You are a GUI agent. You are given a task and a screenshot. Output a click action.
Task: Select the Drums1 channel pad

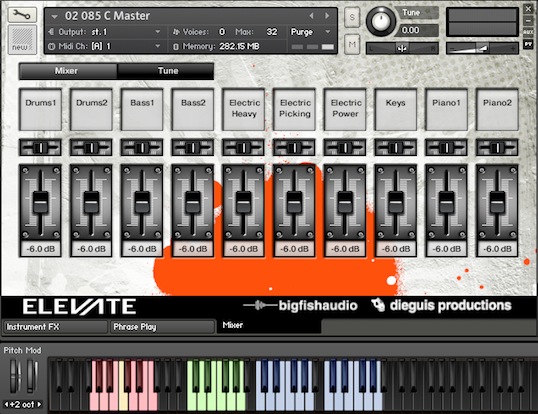point(40,109)
